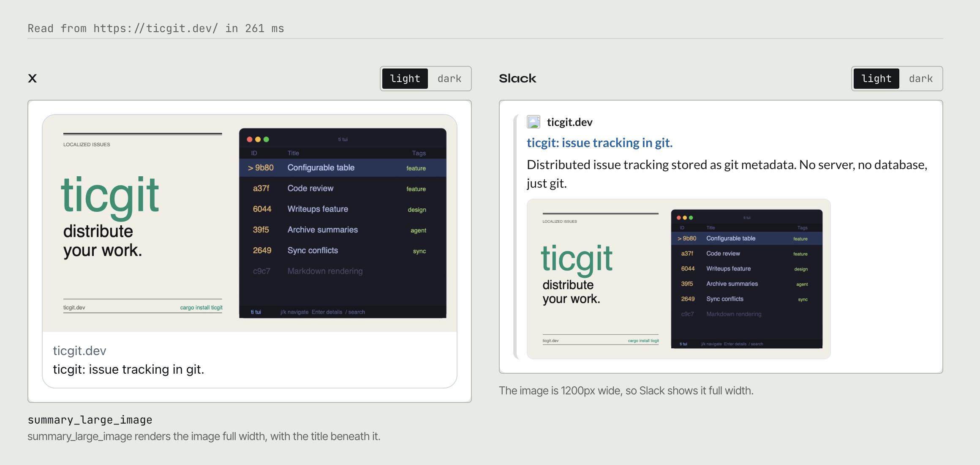
Task: Click the 'Read from https://ticgit.dev/' status line
Action: [x=156, y=28]
